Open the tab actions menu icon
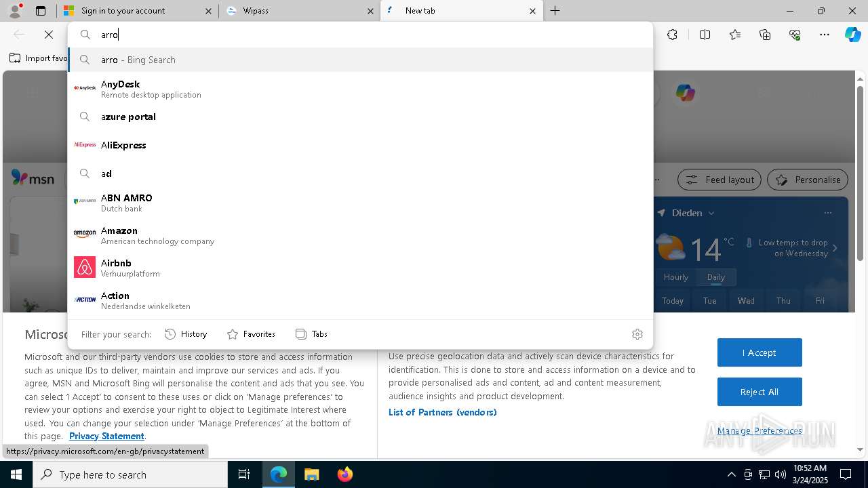Screen dimensions: 868x488 pos(41,11)
